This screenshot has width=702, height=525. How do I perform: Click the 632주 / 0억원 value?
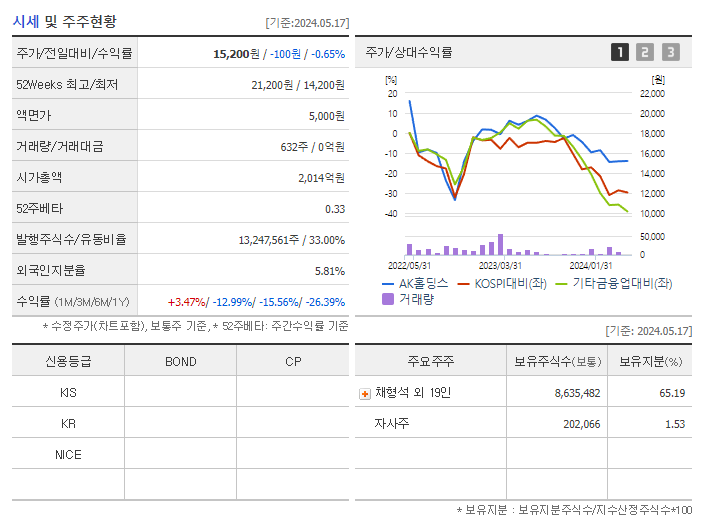coord(312,147)
